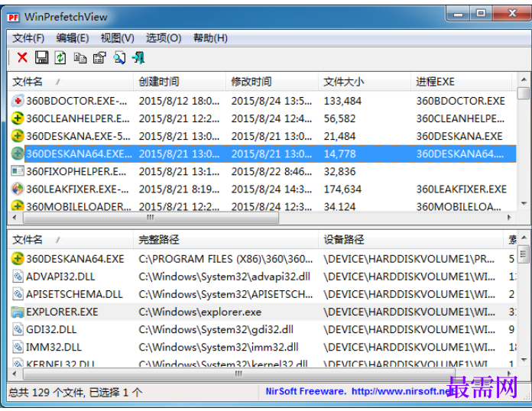Click the upper pane scroll left arrow
This screenshot has height=411, width=532.
(x=15, y=218)
